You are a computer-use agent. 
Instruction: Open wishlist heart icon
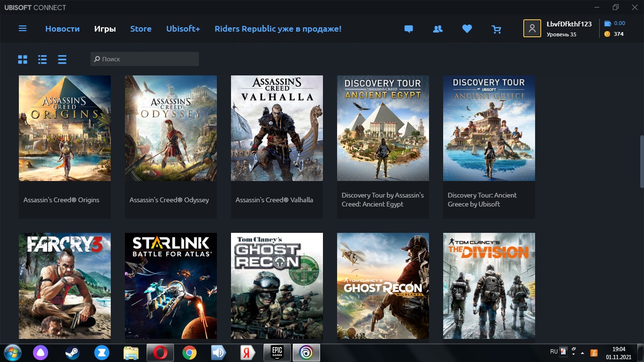point(467,29)
